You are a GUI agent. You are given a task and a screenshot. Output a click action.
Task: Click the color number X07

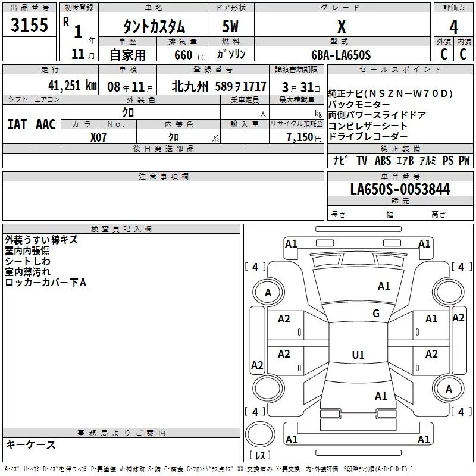[x=98, y=137]
